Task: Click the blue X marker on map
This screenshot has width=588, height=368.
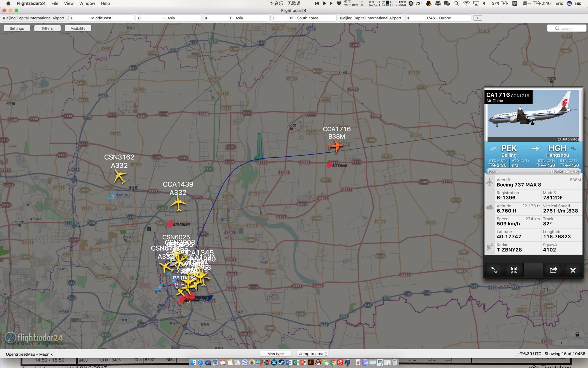Action: point(149,229)
